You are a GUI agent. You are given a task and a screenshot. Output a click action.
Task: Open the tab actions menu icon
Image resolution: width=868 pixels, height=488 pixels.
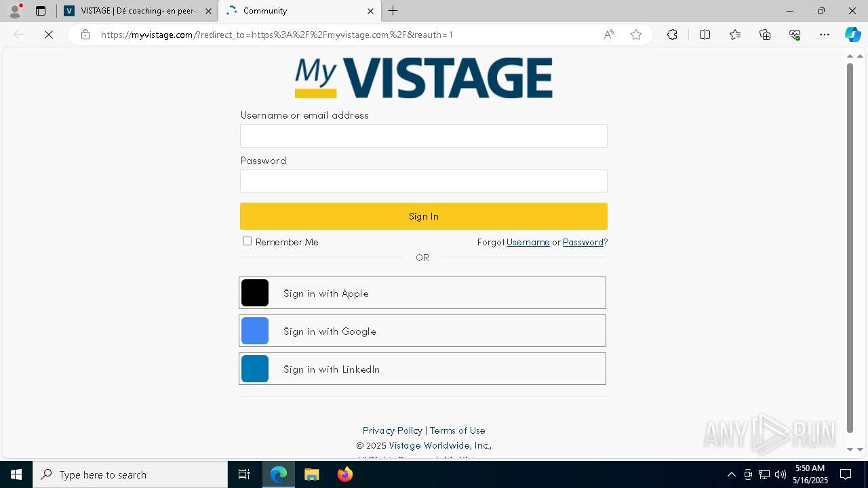[41, 11]
